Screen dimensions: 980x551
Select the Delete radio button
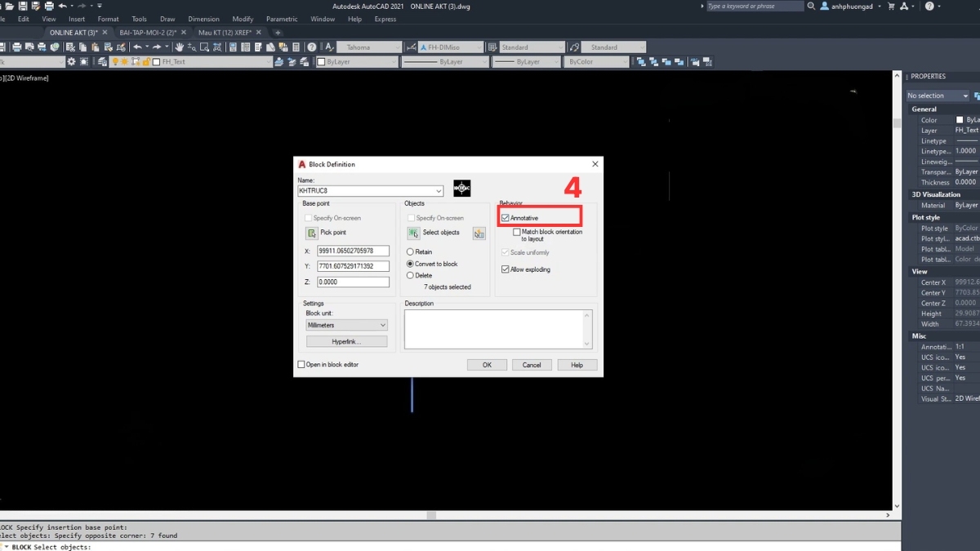410,275
